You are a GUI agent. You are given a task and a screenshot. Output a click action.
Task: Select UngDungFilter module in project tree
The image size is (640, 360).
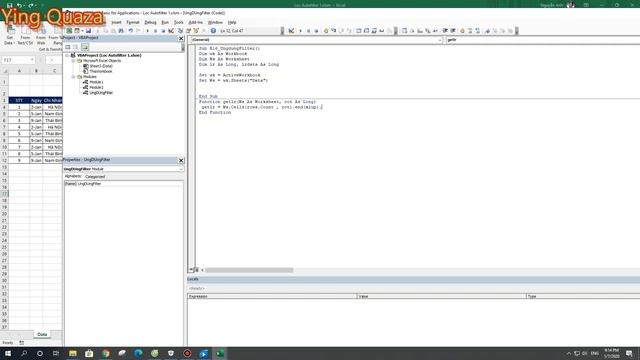101,93
